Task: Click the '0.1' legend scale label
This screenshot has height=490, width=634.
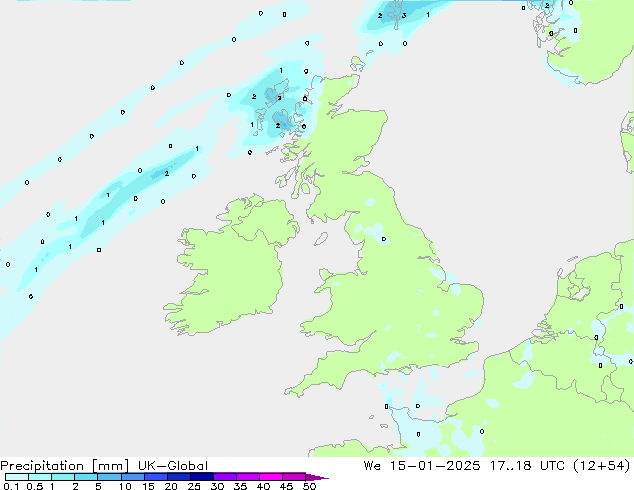Action: pos(11,486)
